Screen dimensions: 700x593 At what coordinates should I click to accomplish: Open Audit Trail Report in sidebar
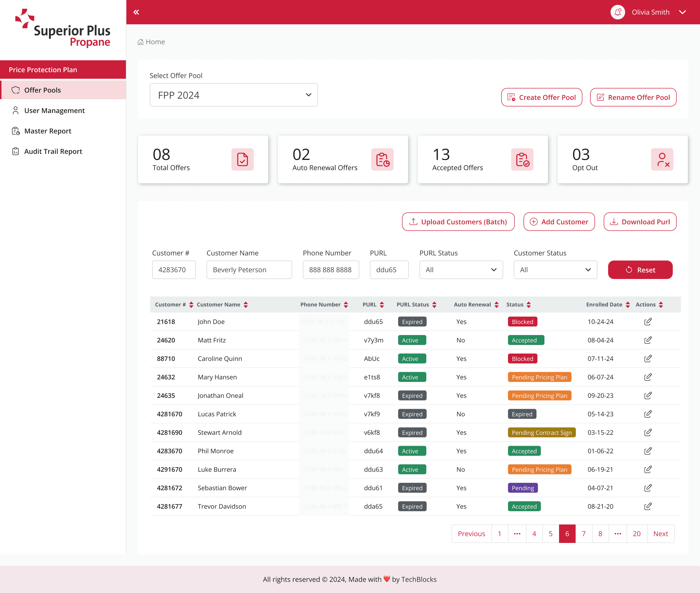[x=53, y=151]
